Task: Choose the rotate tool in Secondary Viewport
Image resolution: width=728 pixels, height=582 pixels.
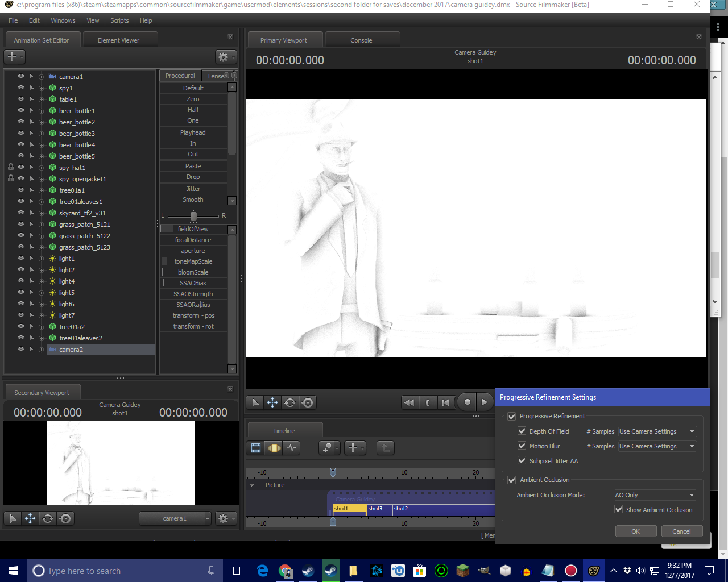Action: click(48, 518)
